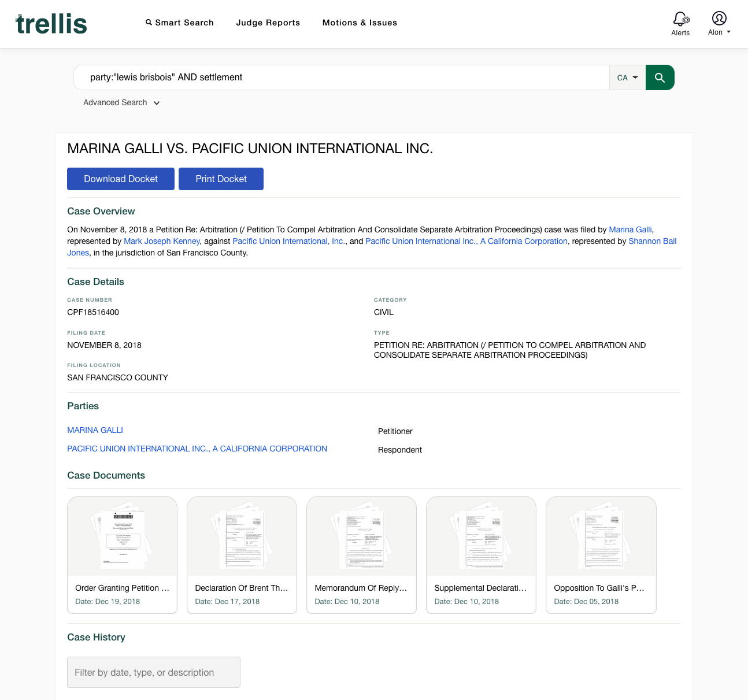This screenshot has height=700, width=748.
Task: Click the Case History filter field
Action: coord(153,672)
